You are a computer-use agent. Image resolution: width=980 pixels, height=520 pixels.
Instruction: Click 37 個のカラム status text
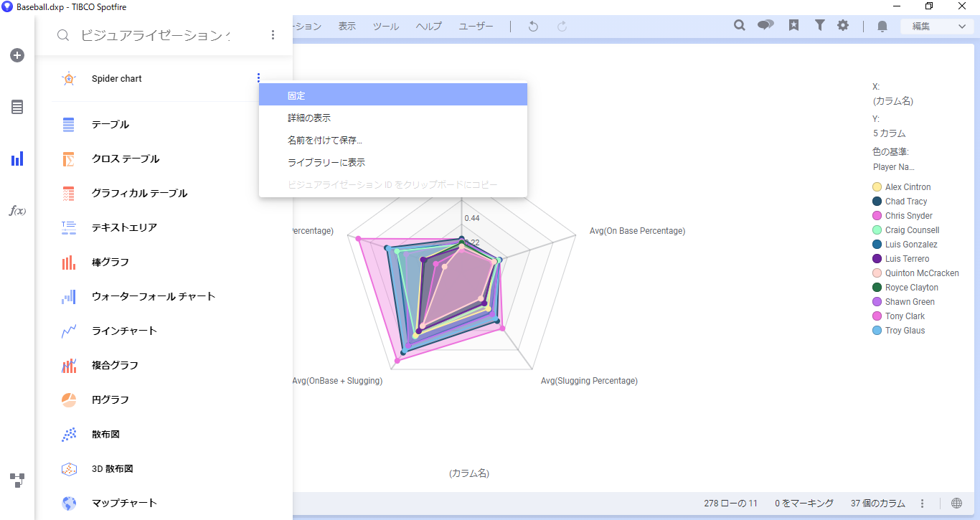pyautogui.click(x=878, y=504)
